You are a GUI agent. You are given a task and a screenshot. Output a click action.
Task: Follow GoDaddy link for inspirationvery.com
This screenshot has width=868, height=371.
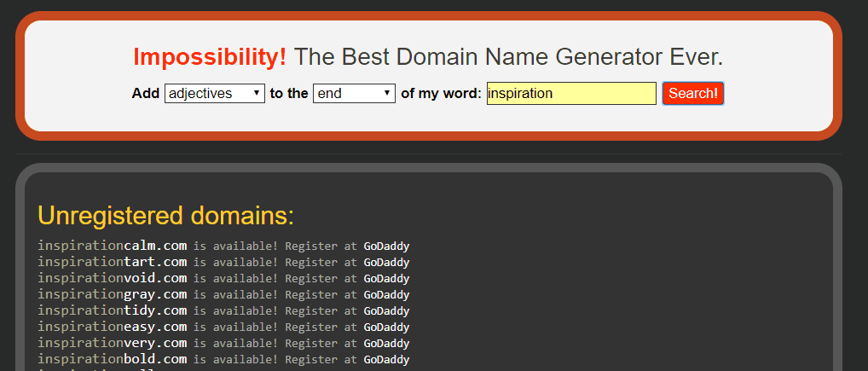click(386, 343)
